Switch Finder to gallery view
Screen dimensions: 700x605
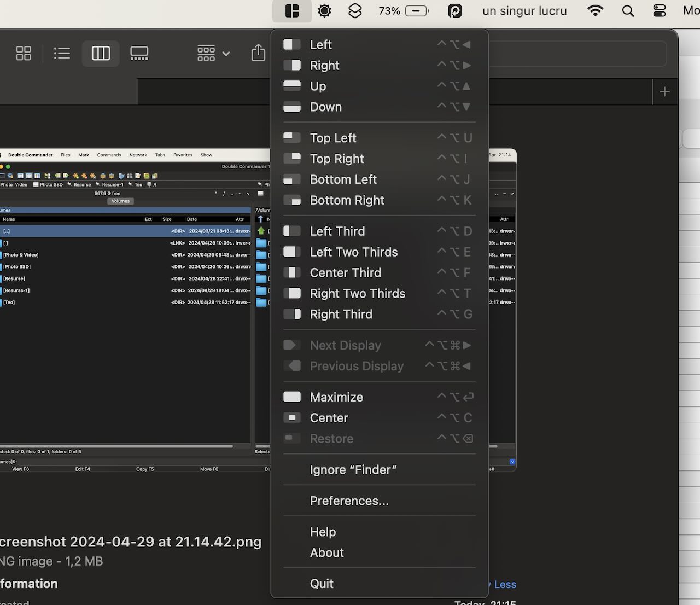click(139, 53)
